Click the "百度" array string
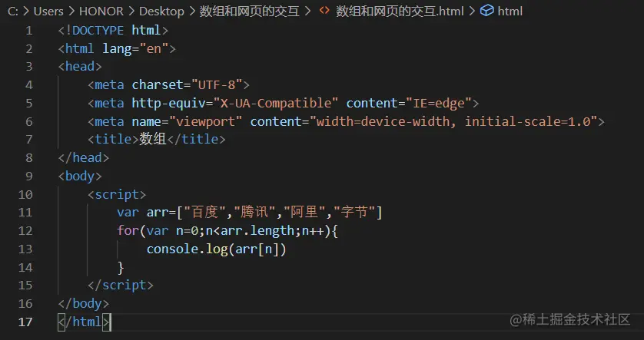 pos(205,212)
